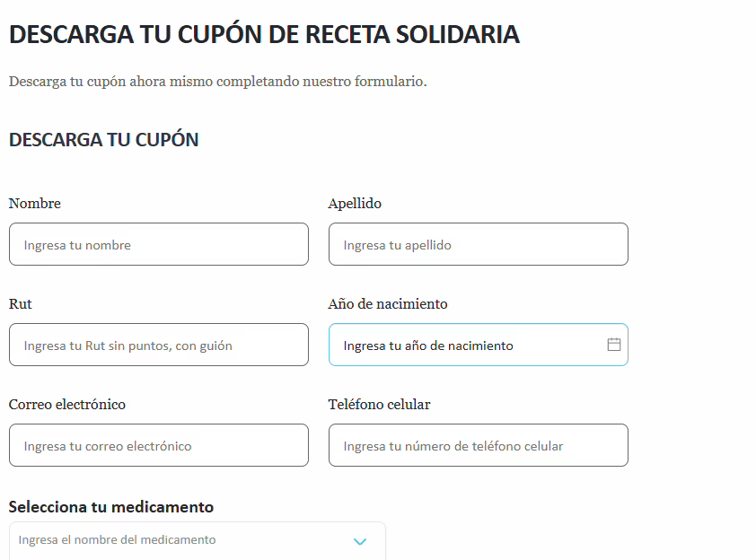Click the 'Nombre' field label
The height and width of the screenshot is (560, 756).
pos(35,204)
